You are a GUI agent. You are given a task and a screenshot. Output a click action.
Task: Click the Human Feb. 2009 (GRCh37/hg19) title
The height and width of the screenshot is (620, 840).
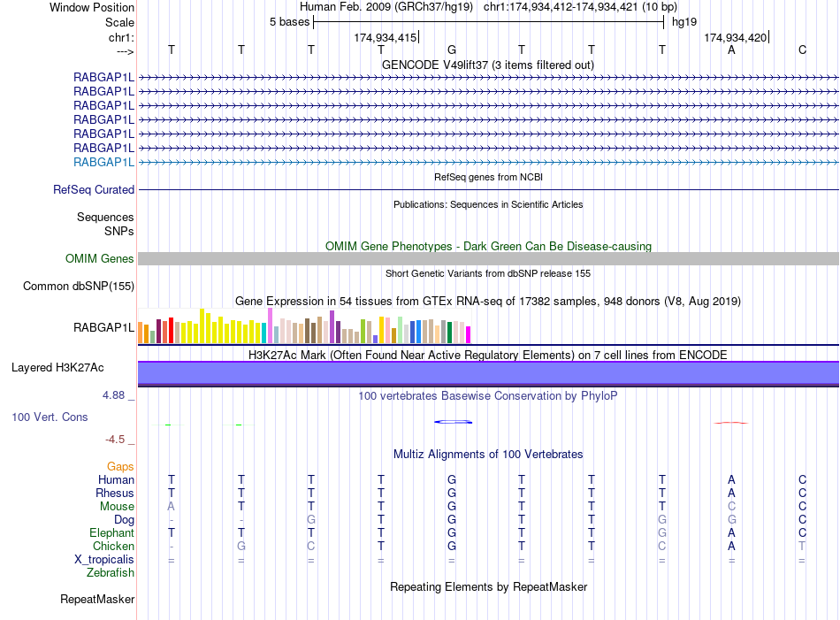386,7
